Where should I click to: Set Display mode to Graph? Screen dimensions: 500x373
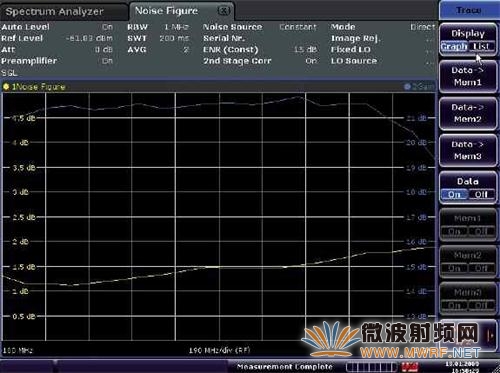[454, 46]
